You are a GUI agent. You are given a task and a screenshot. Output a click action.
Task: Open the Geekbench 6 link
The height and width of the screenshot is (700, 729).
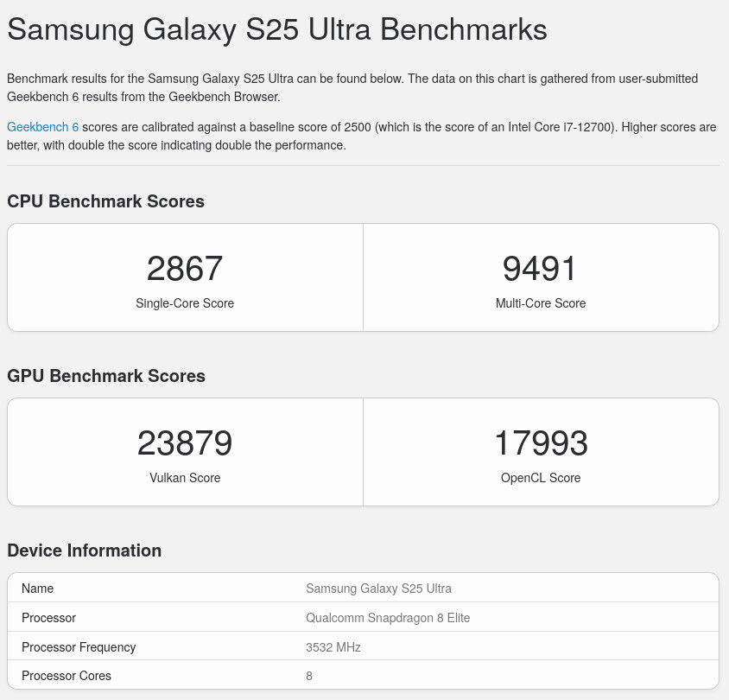(43, 127)
